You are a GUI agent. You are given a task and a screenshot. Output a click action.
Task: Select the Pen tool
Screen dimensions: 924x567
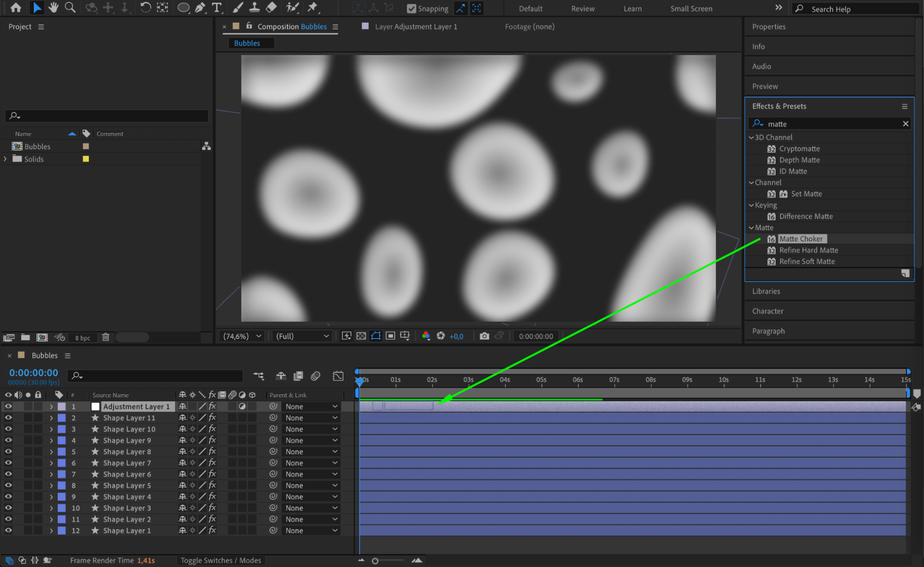click(200, 7)
